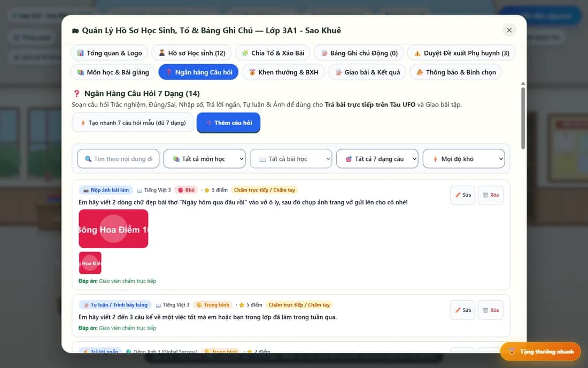Switch to Hồ sơ Học sinh (12) tab
This screenshot has width=588, height=368.
pos(191,53)
